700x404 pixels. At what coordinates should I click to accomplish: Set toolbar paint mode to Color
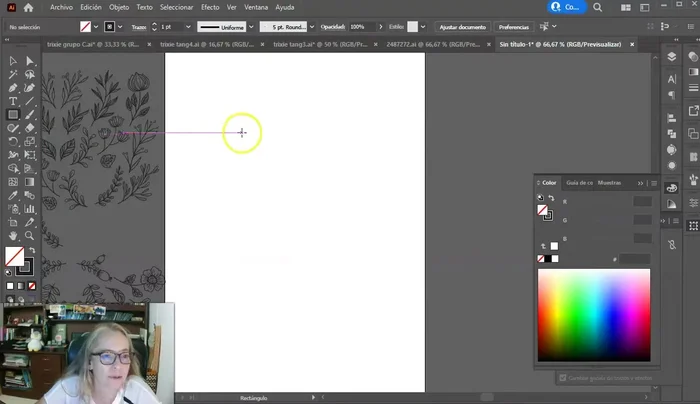[10, 286]
